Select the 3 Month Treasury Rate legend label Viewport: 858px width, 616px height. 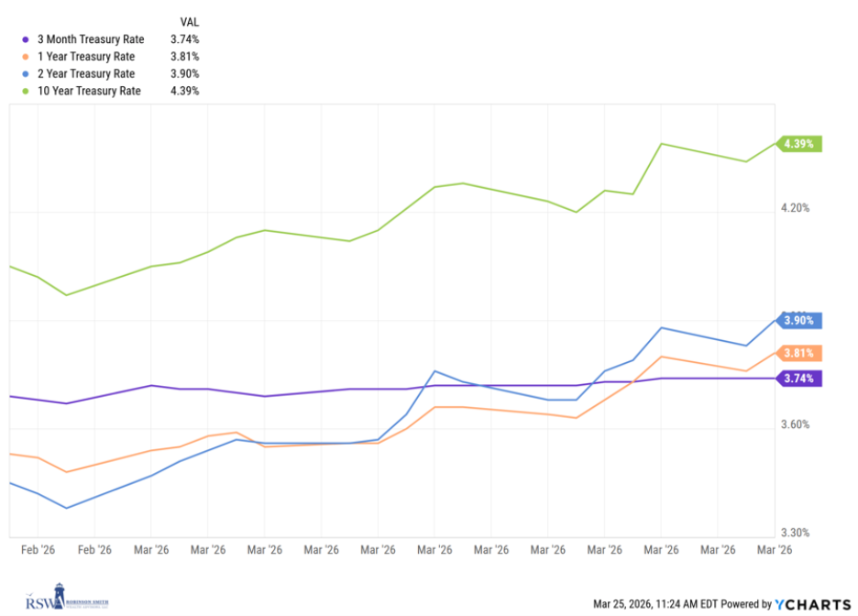(x=89, y=39)
